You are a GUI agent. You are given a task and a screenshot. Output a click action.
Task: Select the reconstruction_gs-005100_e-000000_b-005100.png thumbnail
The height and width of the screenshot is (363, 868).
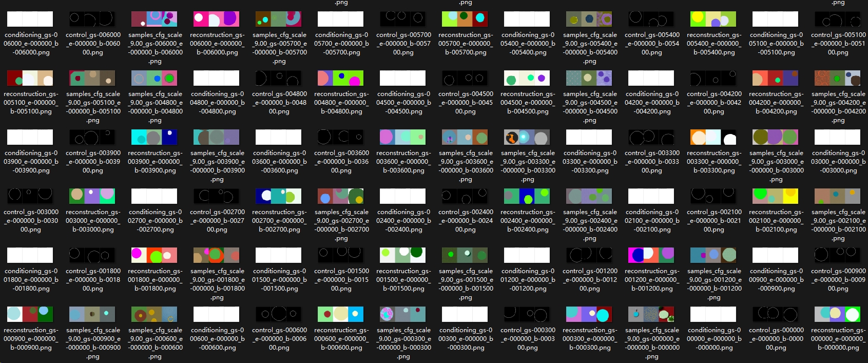pos(30,78)
